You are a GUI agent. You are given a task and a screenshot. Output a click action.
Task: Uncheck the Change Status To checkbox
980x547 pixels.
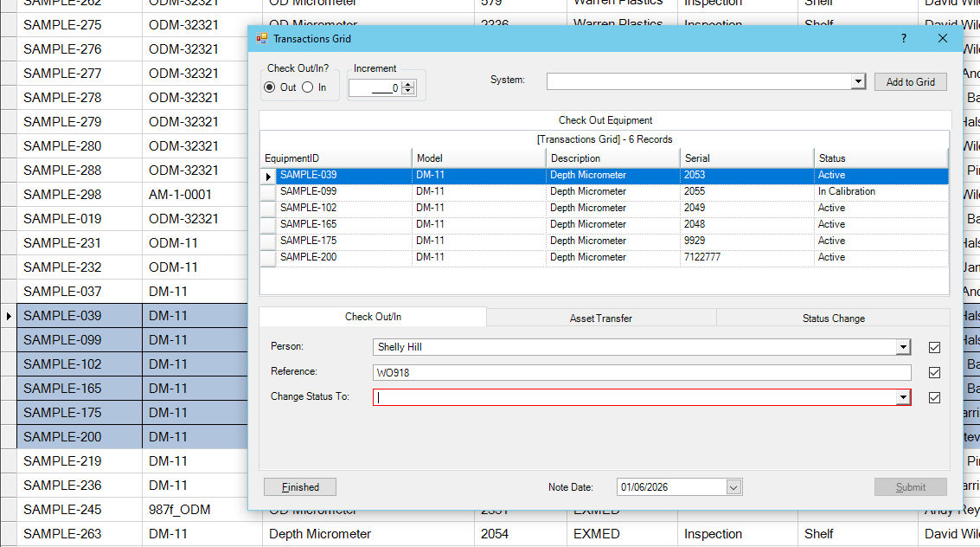tap(934, 398)
